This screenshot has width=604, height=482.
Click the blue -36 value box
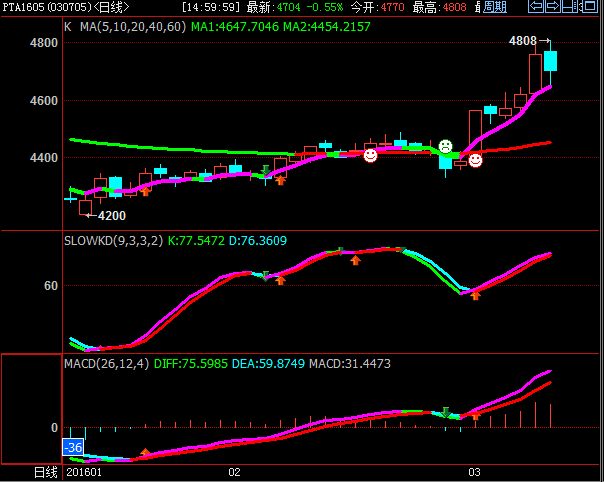(x=73, y=447)
